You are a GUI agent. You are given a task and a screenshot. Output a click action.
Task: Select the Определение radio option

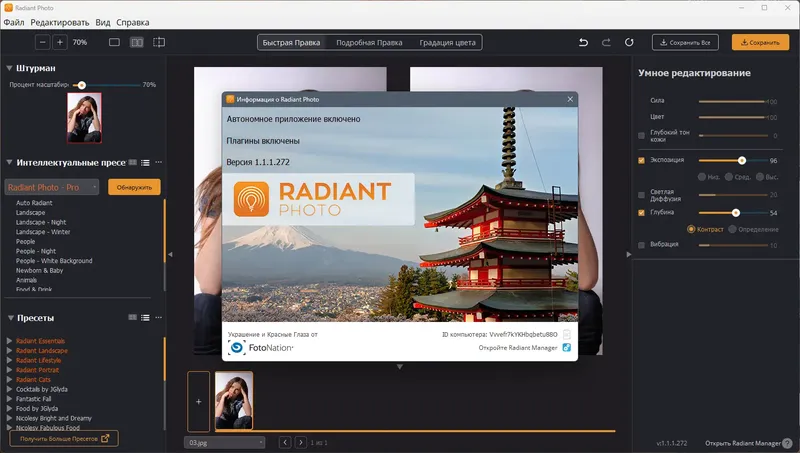pyautogui.click(x=732, y=229)
